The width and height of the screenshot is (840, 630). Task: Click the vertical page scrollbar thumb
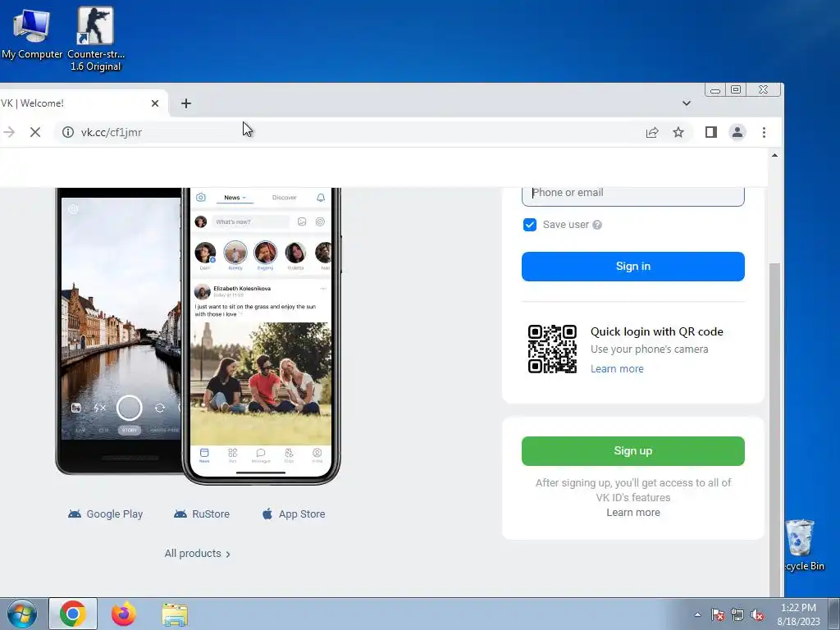pyautogui.click(x=774, y=428)
